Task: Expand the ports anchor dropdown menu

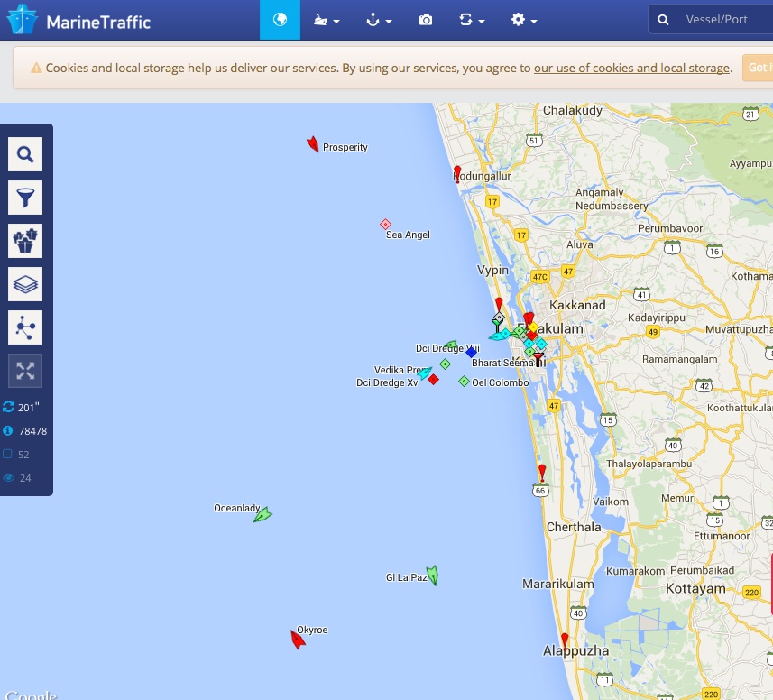Action: [x=378, y=20]
